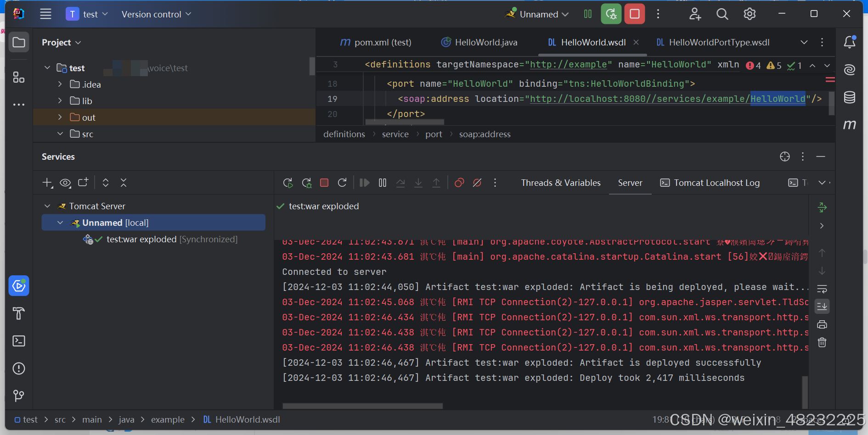Image resolution: width=868 pixels, height=435 pixels.
Task: Toggle the Services view options eye
Action: [65, 183]
